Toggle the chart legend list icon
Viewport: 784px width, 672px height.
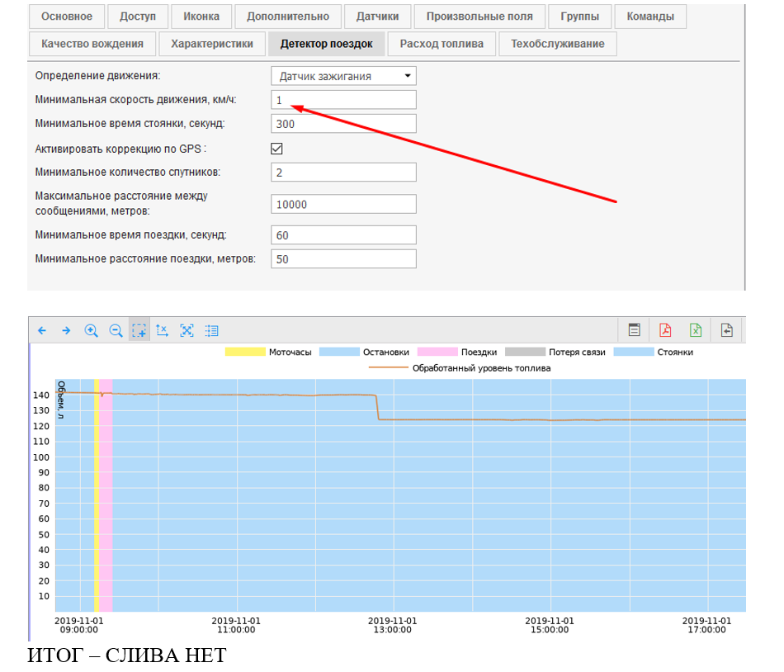click(x=212, y=330)
